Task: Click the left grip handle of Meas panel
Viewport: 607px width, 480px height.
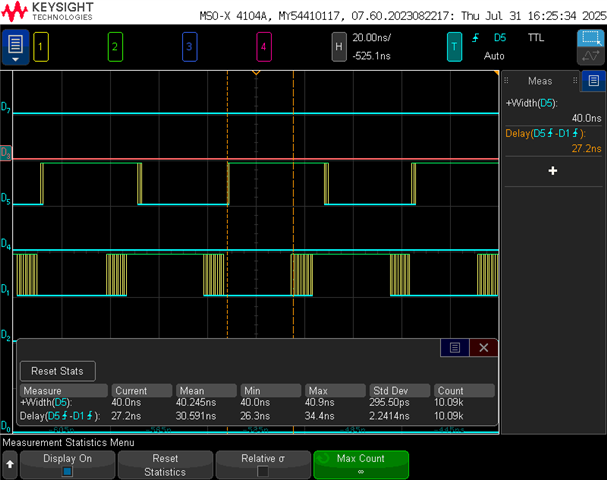Action: (506, 81)
